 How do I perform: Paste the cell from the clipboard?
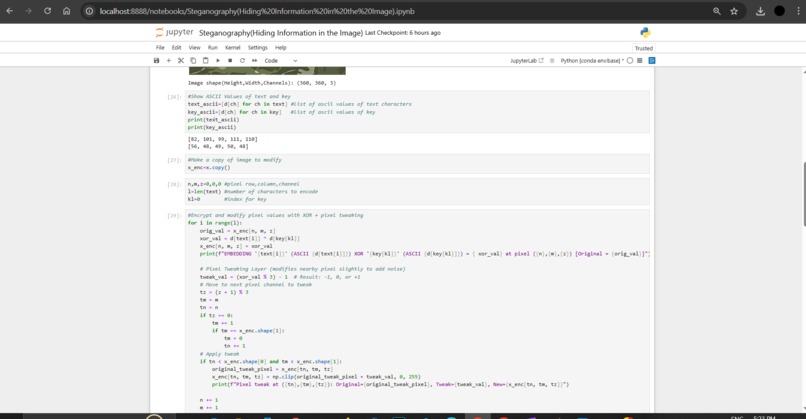coord(206,61)
